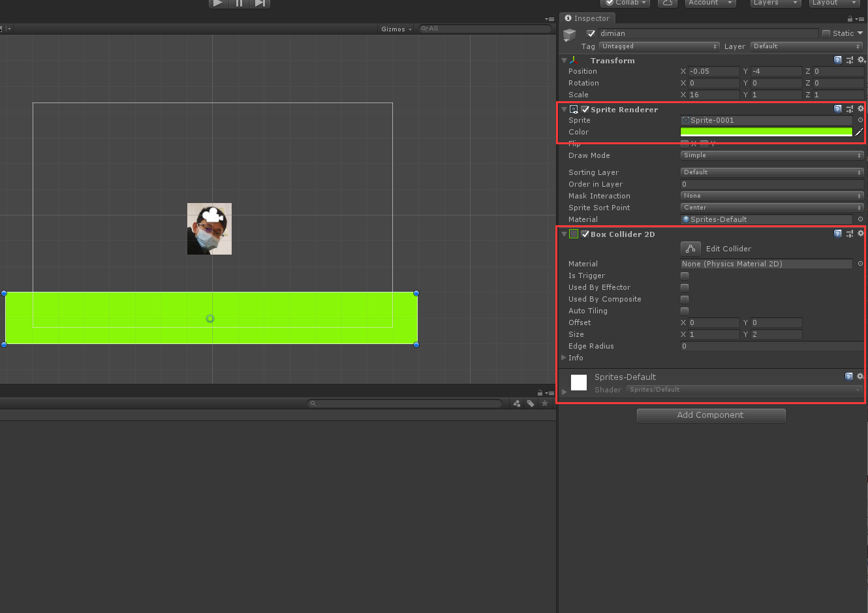The height and width of the screenshot is (613, 868).
Task: Click the Sprite Renderer component icon
Action: [x=574, y=109]
